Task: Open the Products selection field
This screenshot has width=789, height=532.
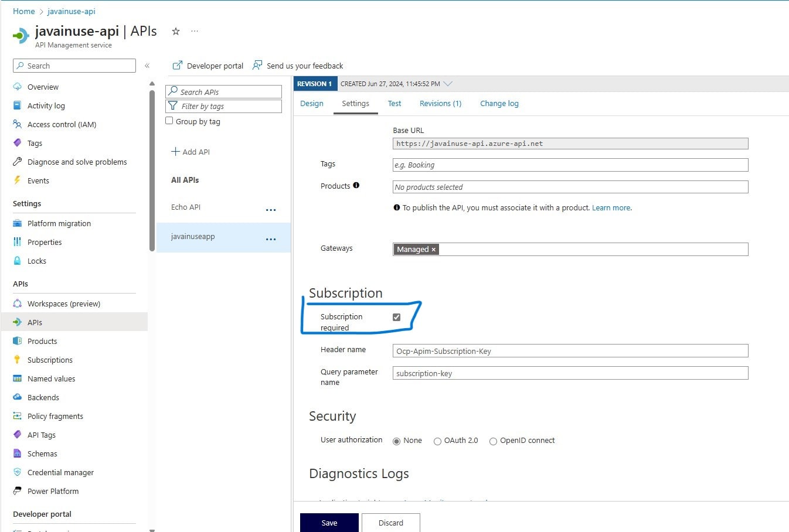Action: tap(570, 187)
